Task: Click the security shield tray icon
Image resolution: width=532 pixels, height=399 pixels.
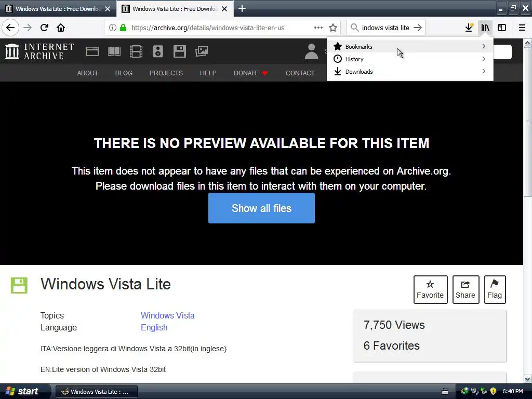Action: pyautogui.click(x=494, y=391)
